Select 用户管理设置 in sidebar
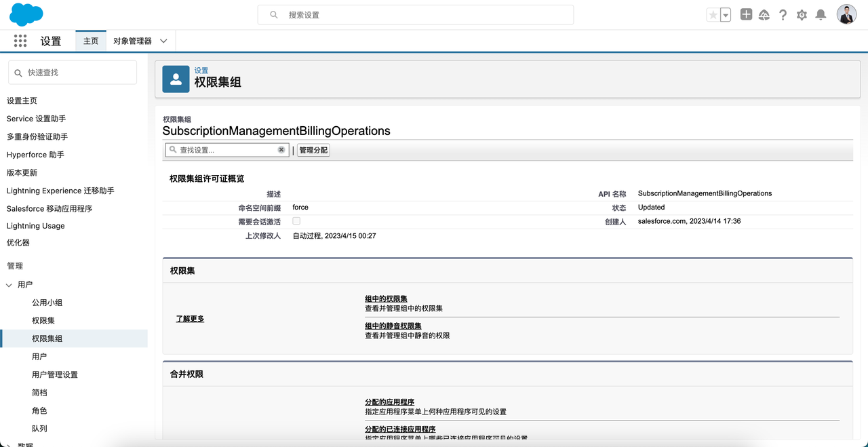The width and height of the screenshot is (868, 447). [x=55, y=374]
